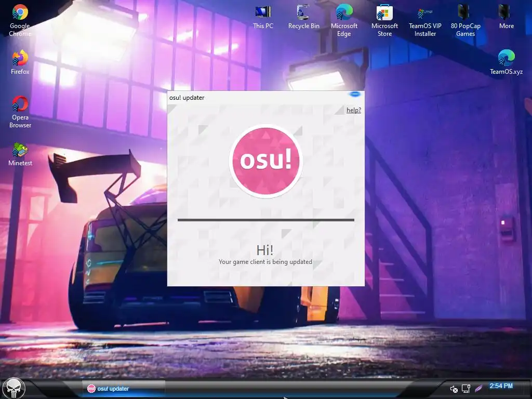Click 'Your game client is being updated' text
Screen dimensions: 532x399
(265, 262)
